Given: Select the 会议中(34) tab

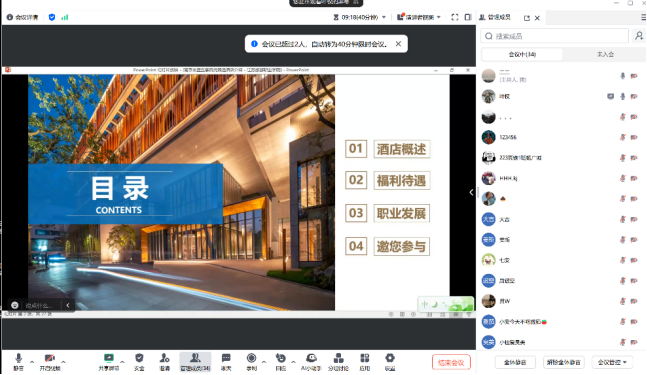Looking at the screenshot, I should [x=522, y=54].
